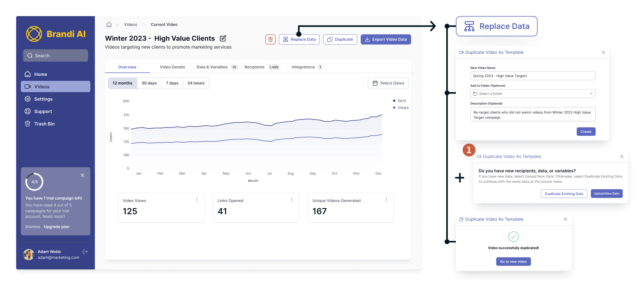
Task: Open three-dot menu on Video Views card
Action: click(x=197, y=200)
